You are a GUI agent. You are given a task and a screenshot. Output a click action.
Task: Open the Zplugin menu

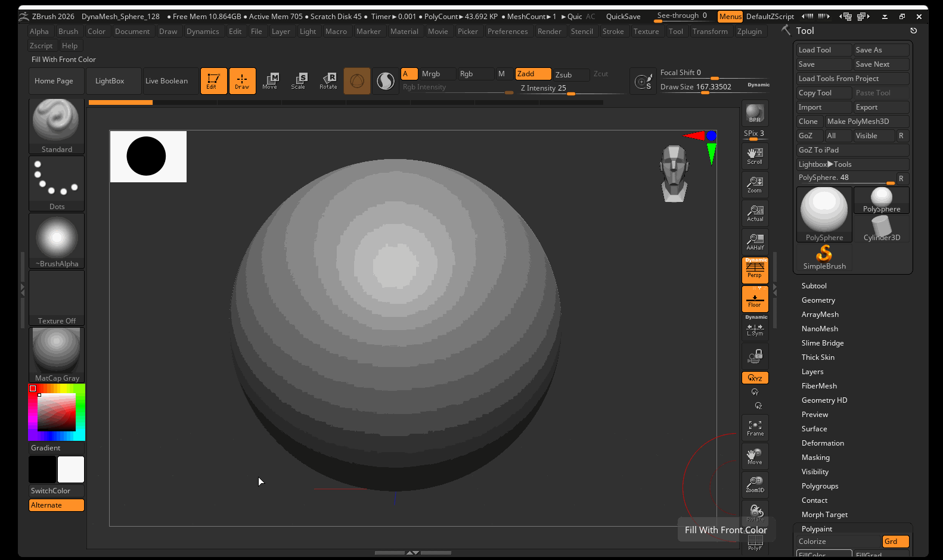(x=749, y=32)
